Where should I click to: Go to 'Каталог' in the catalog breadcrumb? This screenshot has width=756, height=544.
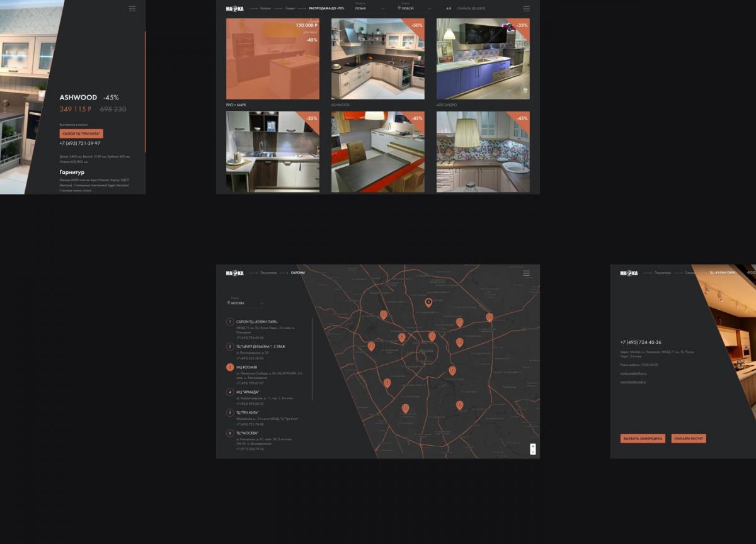[x=265, y=8]
